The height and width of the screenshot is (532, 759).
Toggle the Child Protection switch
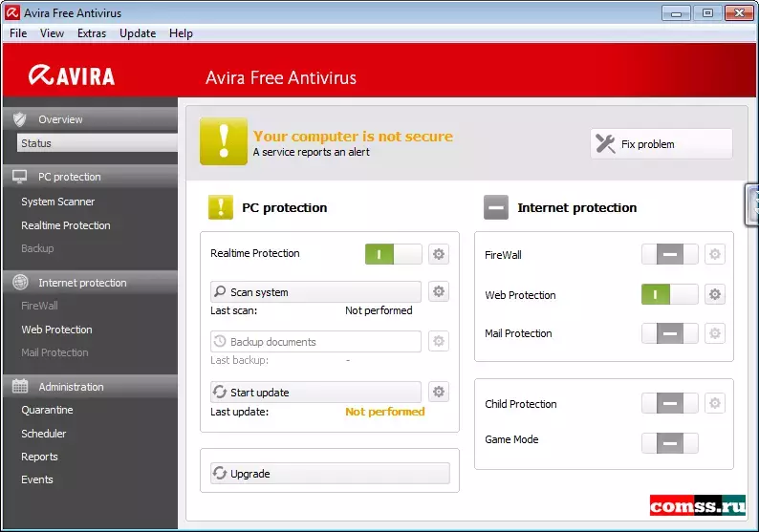[670, 403]
